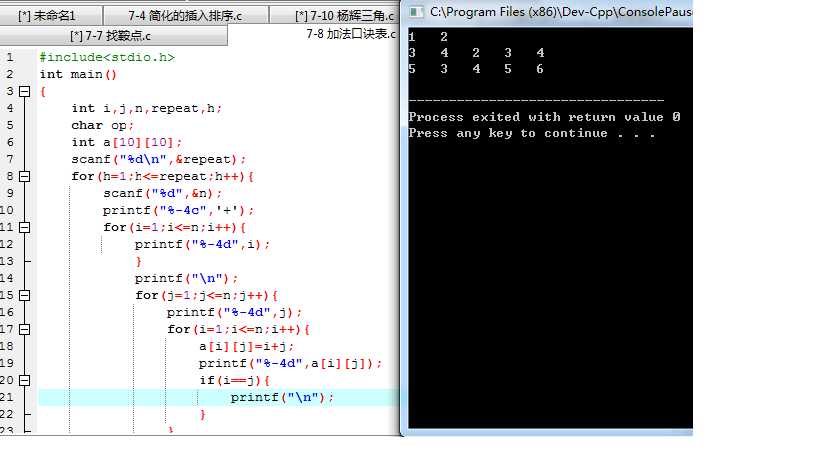
Task: Switch to the 未命名1 tab
Action: 51,15
